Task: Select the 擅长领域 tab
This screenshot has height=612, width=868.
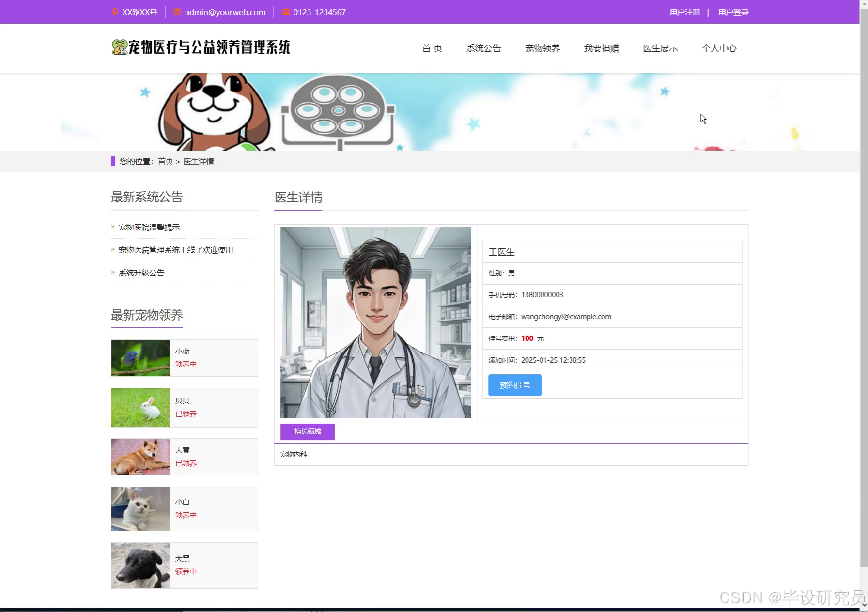Action: click(308, 431)
